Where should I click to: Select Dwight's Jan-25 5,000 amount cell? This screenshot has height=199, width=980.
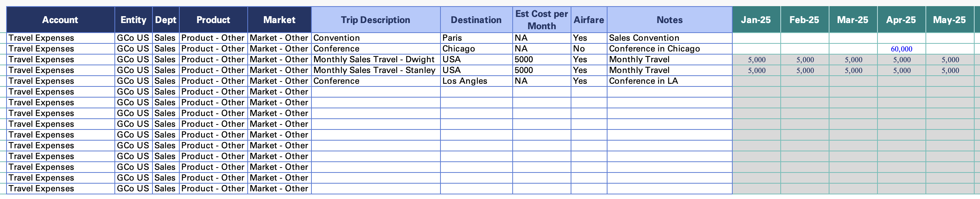click(757, 60)
